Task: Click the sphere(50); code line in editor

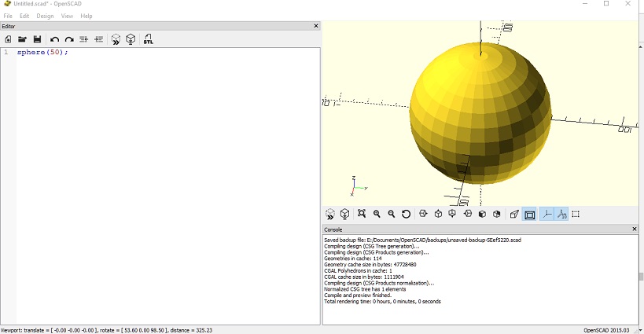Action: pos(42,52)
